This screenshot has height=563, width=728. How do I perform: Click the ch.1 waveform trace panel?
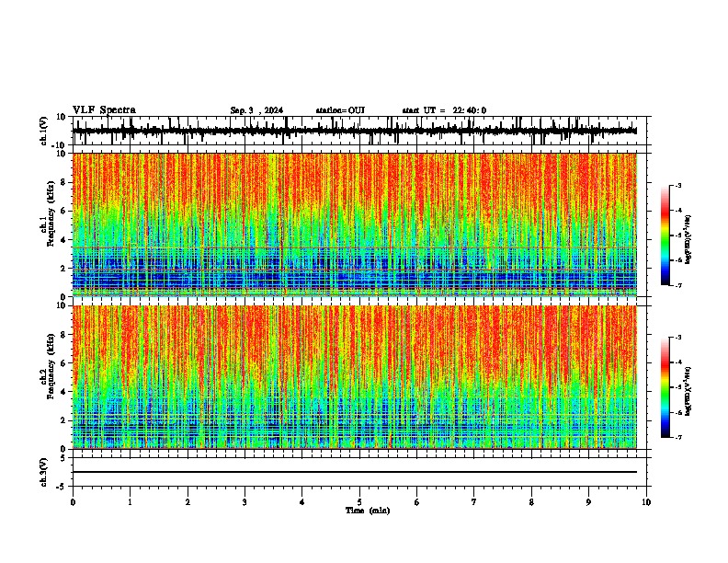[359, 131]
